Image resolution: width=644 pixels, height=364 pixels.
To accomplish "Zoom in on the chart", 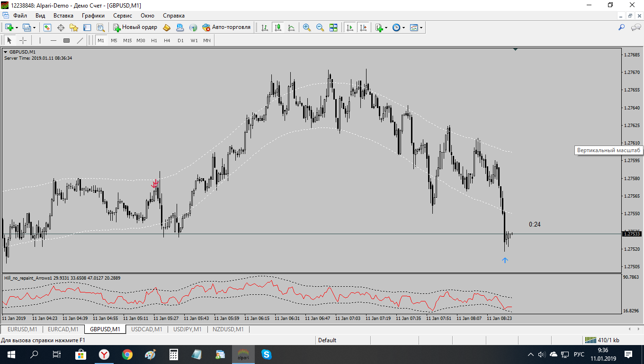I will (307, 27).
